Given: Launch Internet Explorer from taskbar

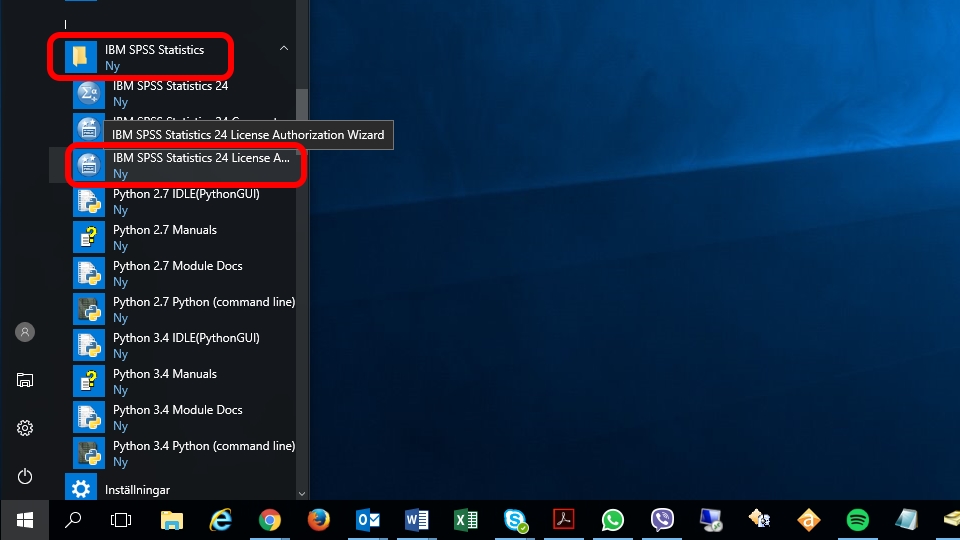Looking at the screenshot, I should (x=220, y=520).
